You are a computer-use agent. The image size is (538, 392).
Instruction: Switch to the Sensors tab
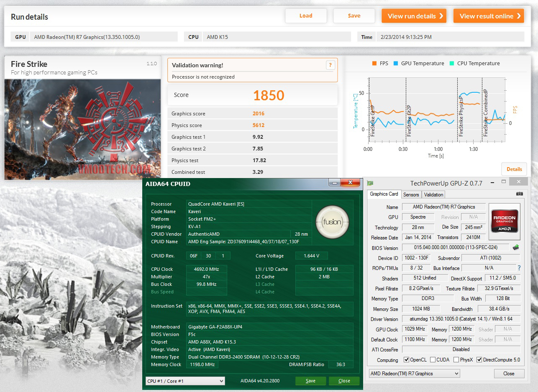coord(411,195)
